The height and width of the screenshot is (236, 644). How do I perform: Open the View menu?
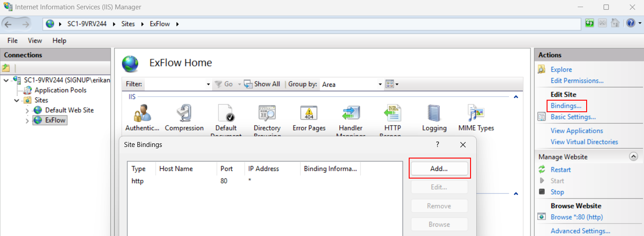coord(35,41)
